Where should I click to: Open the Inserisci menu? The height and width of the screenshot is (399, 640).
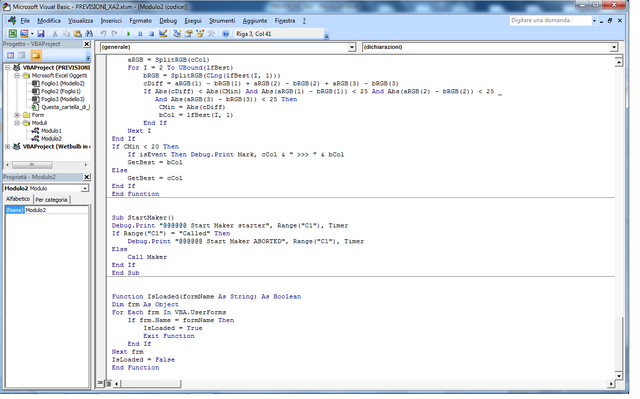click(111, 21)
